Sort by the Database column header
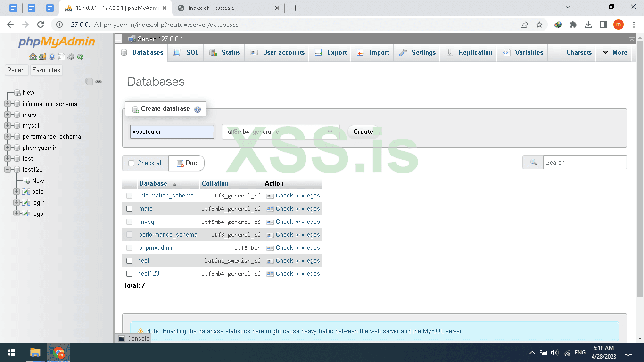 (153, 184)
